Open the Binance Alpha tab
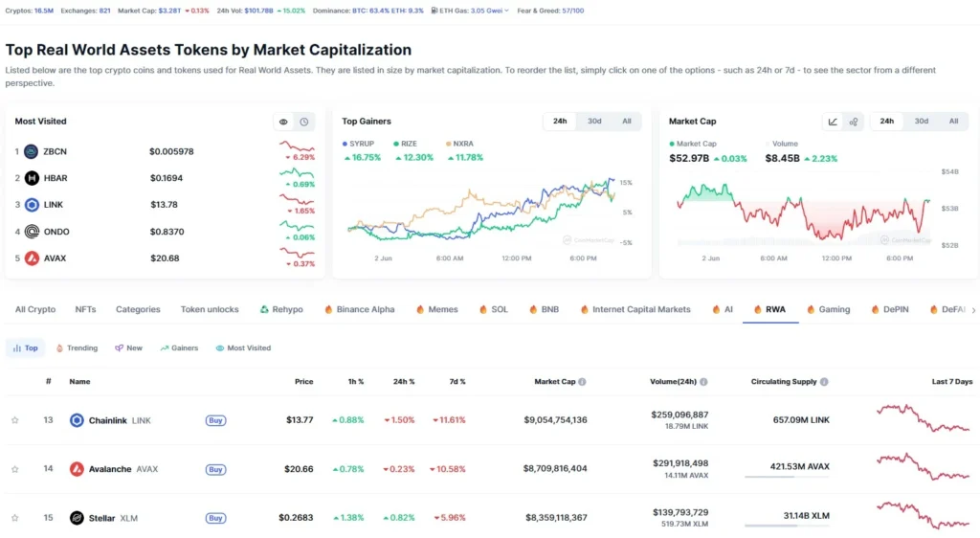The width and height of the screenshot is (980, 538). click(x=360, y=309)
